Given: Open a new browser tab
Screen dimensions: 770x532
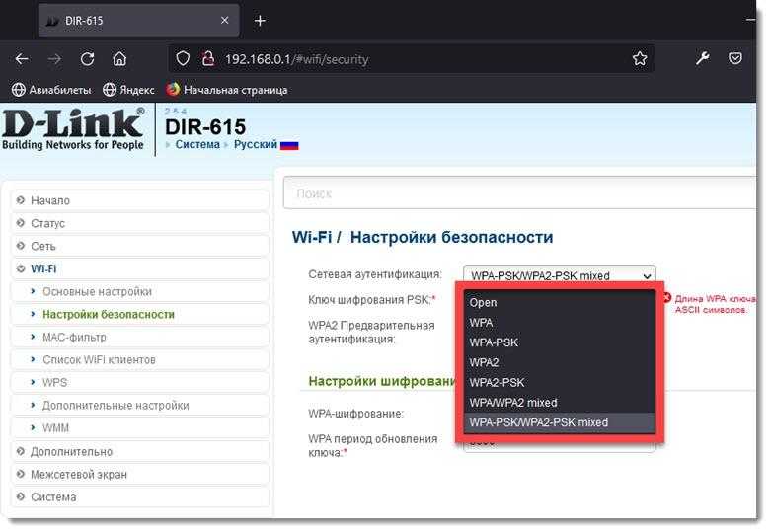Looking at the screenshot, I should pyautogui.click(x=261, y=21).
